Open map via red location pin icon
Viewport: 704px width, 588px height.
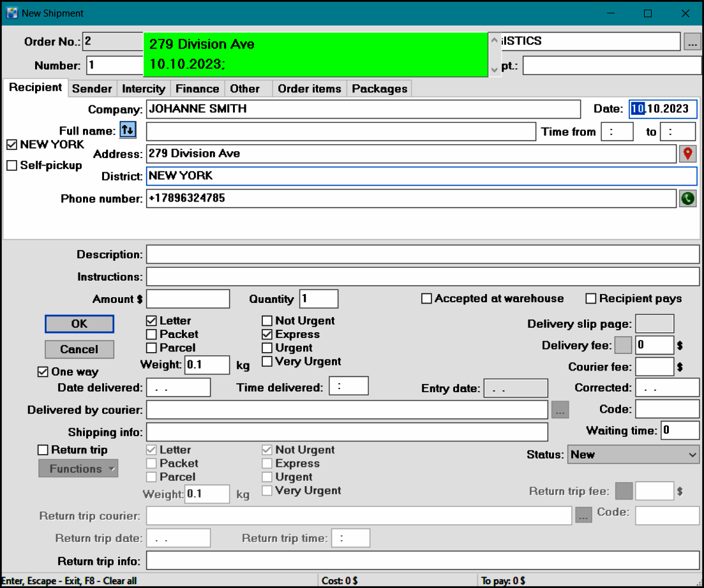pos(687,154)
